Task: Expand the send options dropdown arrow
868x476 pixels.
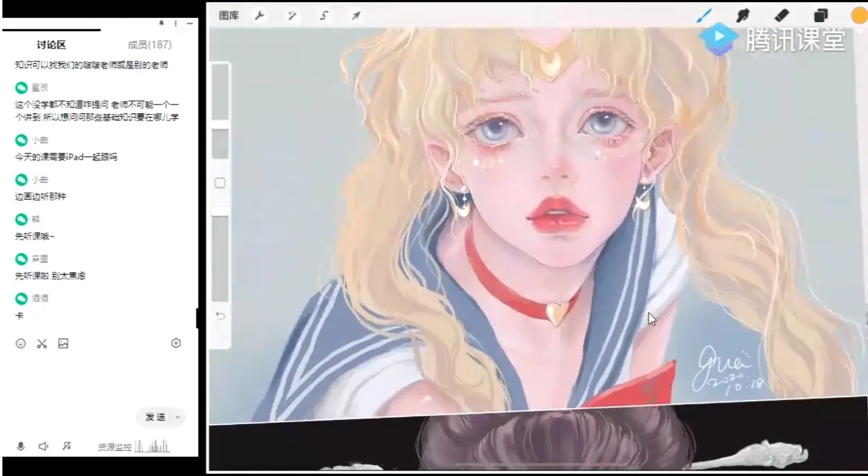Action: (x=178, y=417)
